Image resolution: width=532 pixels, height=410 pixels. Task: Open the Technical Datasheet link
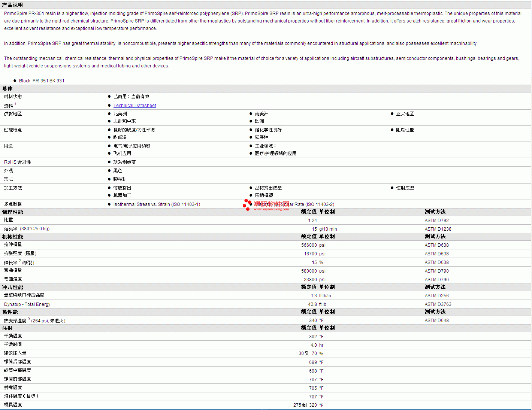tap(134, 106)
